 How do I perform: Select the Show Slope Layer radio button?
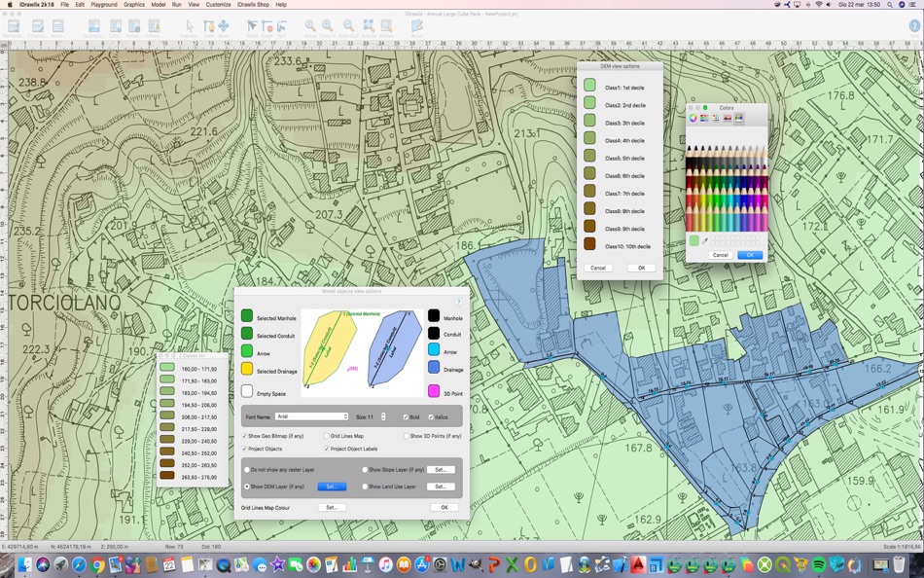(366, 470)
